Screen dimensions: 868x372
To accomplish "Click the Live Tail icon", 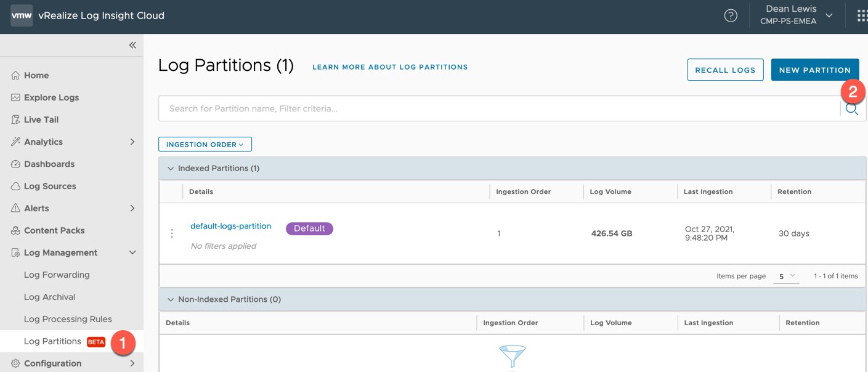I will click(15, 119).
